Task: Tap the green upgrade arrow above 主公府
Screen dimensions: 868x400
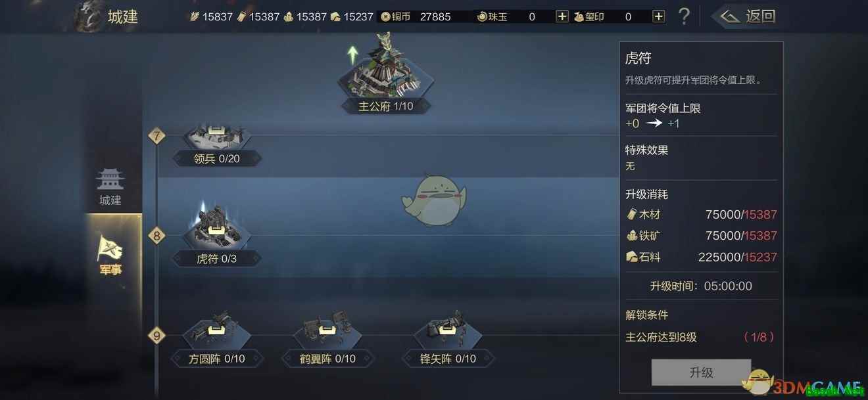Action: (353, 55)
